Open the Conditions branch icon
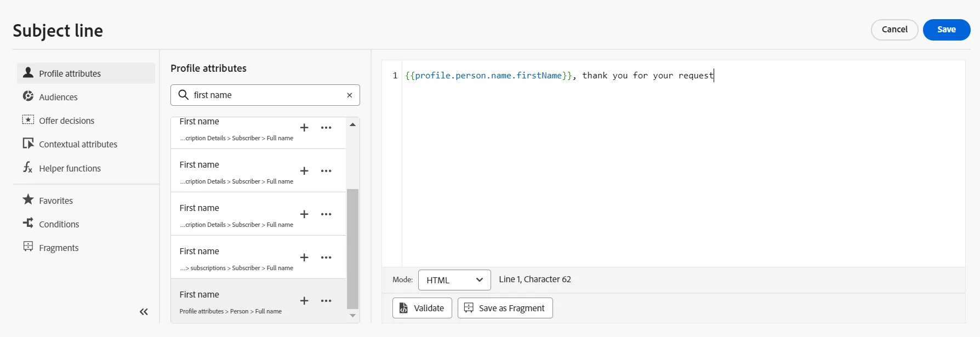This screenshot has height=337, width=980. pos(28,223)
